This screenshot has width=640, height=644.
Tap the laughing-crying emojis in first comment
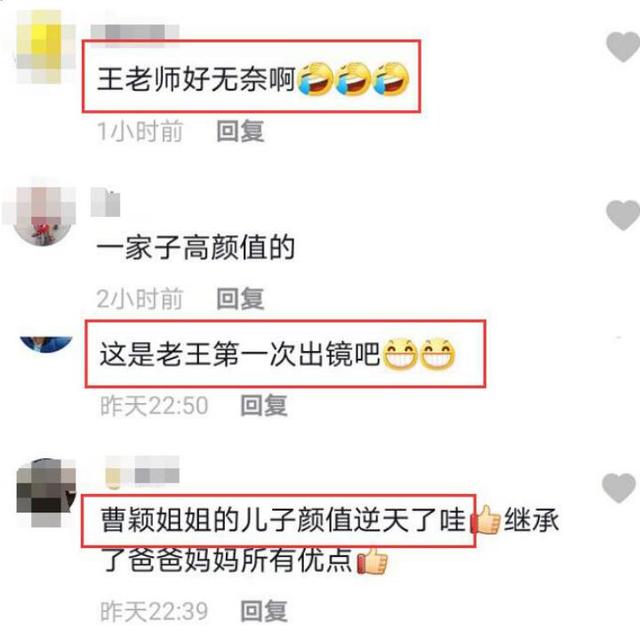coord(353,79)
